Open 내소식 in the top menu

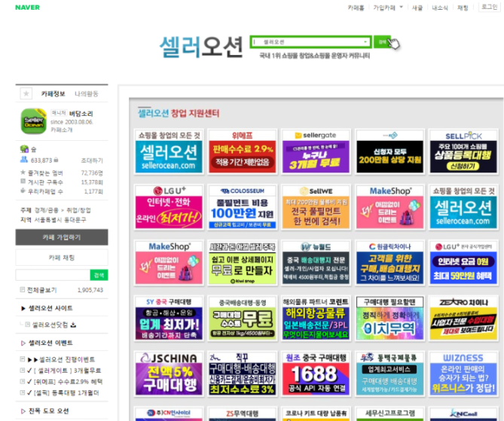[440, 8]
